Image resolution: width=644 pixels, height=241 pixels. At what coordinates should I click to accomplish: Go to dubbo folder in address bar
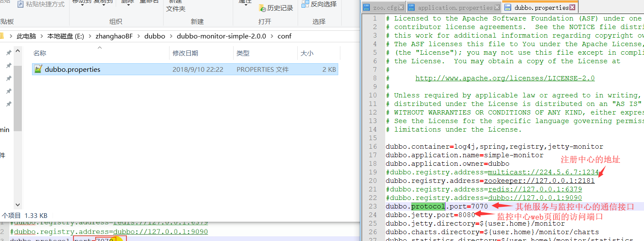[155, 36]
